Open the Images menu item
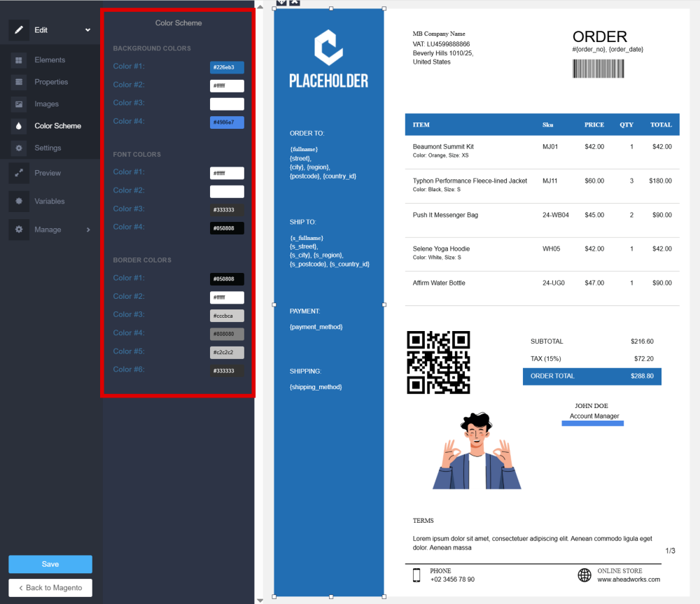Image resolution: width=700 pixels, height=604 pixels. tap(46, 104)
